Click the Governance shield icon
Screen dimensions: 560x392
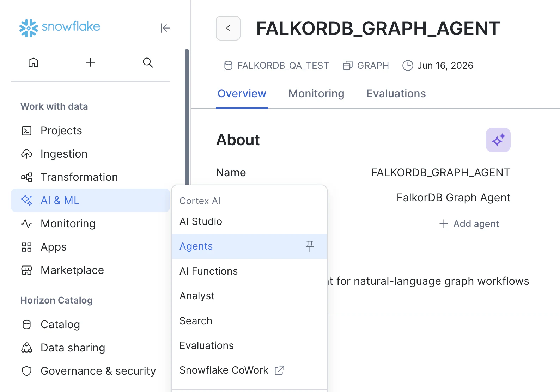[x=27, y=371]
